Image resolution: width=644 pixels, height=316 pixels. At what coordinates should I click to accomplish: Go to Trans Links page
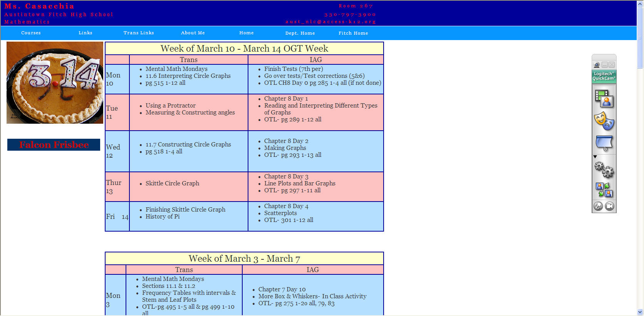pos(139,33)
